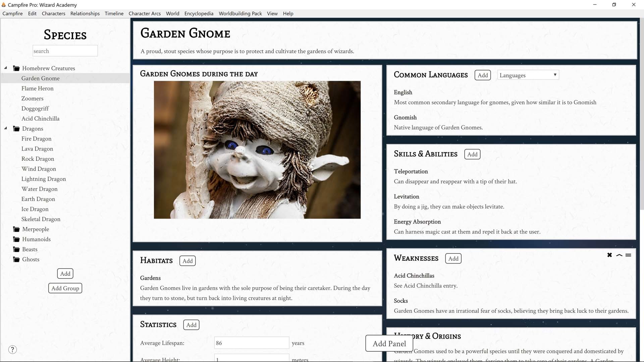
Task: Delete the Weaknesses panel via its X icon
Action: [609, 255]
